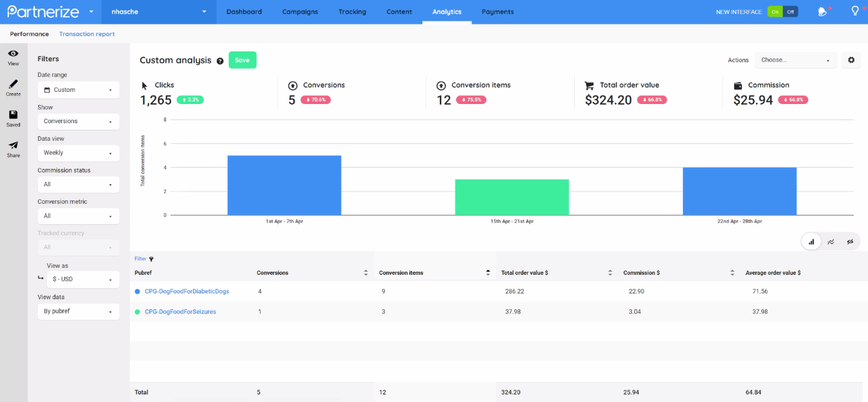This screenshot has width=868, height=402.
Task: Click the Total order value $324.20 metric
Action: point(626,94)
